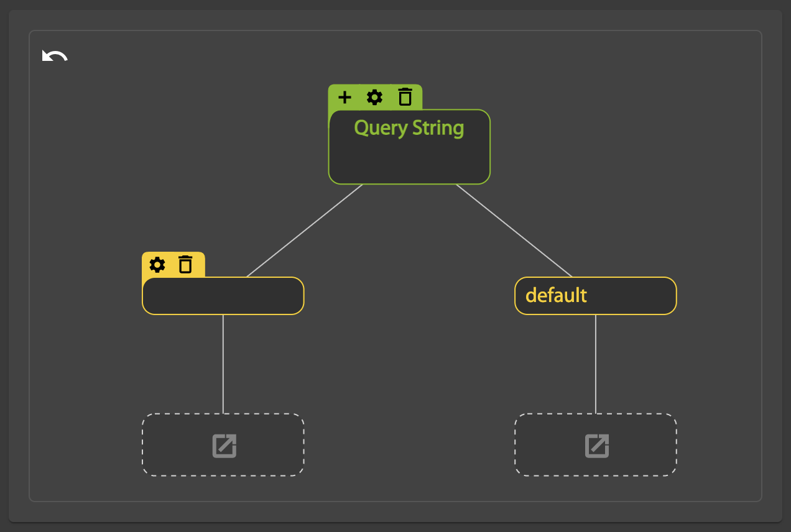
Task: Click empty lower area of Query String node
Action: coord(409,162)
